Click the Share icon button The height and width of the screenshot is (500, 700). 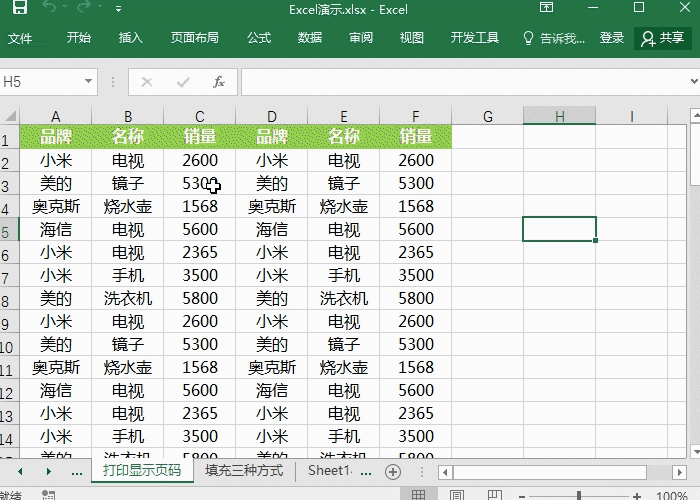[x=662, y=38]
